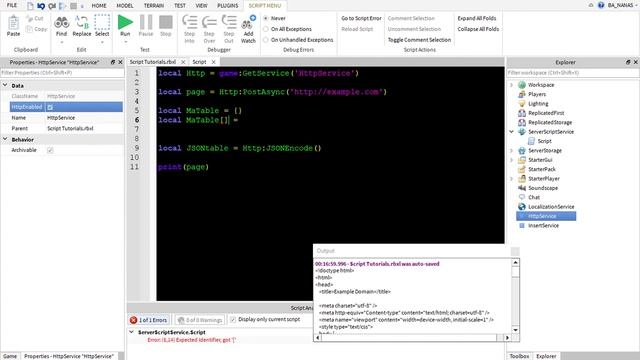Viewport: 640px width, 360px height.
Task: Collapse the Behavior properties section
Action: [x=5, y=139]
